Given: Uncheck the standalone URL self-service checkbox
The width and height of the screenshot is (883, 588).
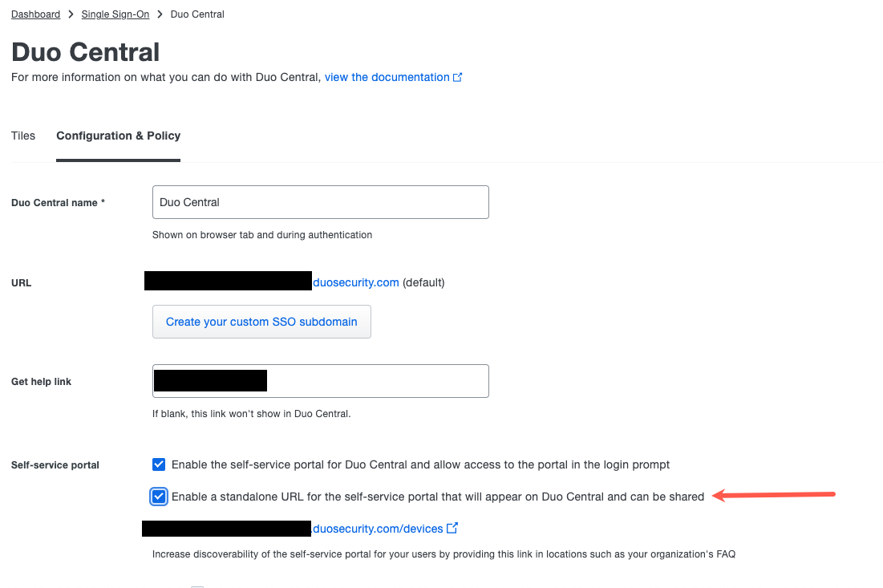Looking at the screenshot, I should point(159,497).
